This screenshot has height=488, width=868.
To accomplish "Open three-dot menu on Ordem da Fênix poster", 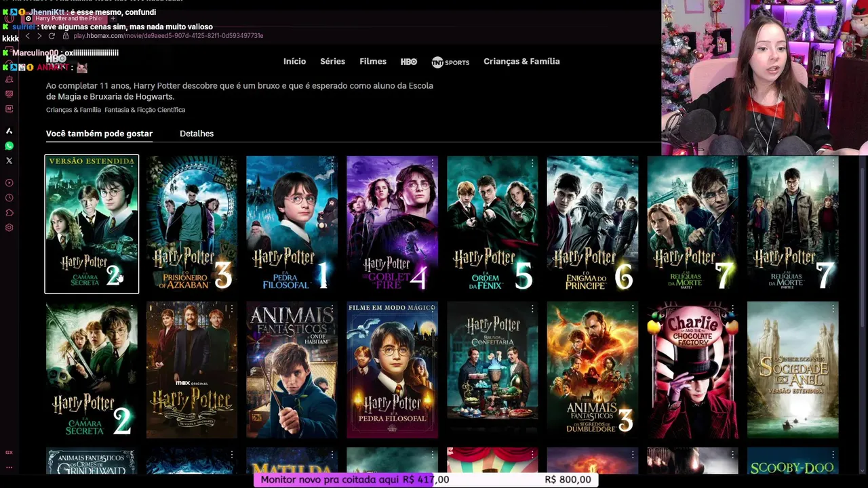I will click(x=532, y=163).
